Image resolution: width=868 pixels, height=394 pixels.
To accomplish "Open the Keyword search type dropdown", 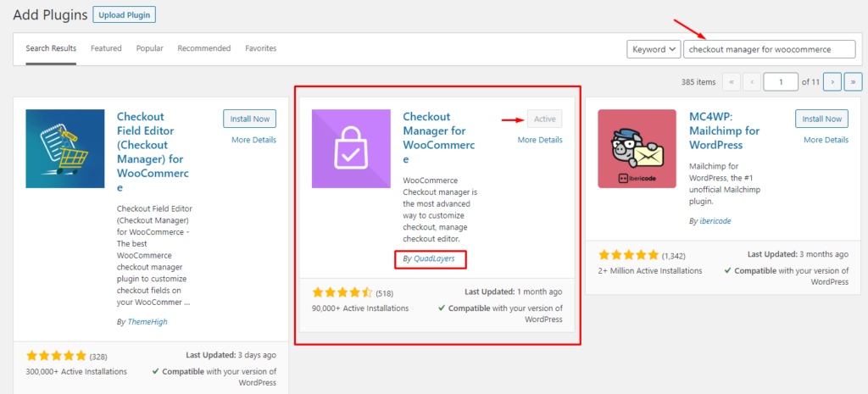I will point(654,49).
